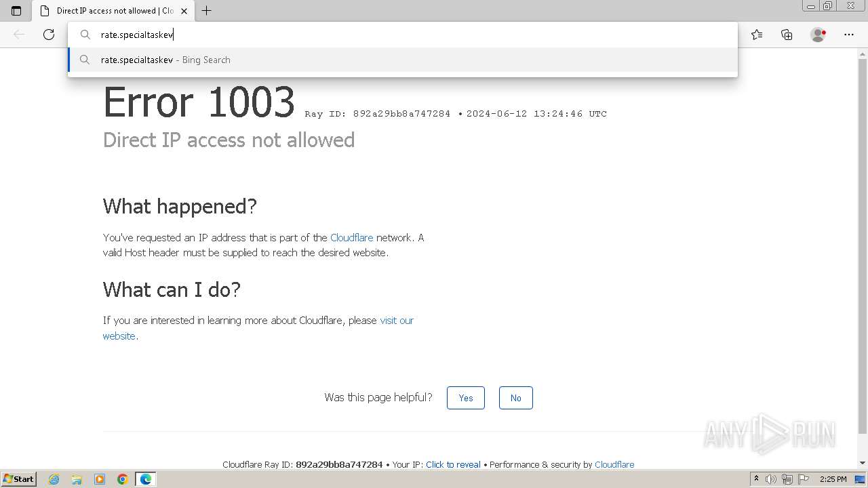Open the Favorites star icon
Screen dimensions: 868x488
click(x=757, y=35)
